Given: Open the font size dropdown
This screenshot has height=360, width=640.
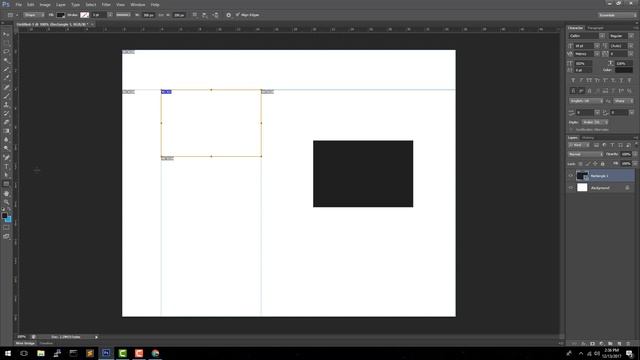Looking at the screenshot, I should 587,46.
